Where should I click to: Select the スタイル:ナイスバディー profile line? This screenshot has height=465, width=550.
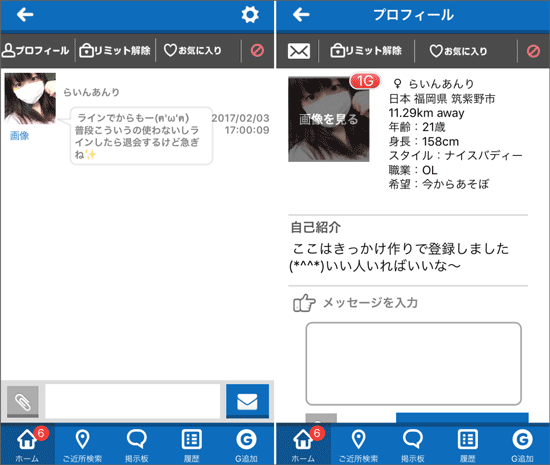pyautogui.click(x=456, y=155)
